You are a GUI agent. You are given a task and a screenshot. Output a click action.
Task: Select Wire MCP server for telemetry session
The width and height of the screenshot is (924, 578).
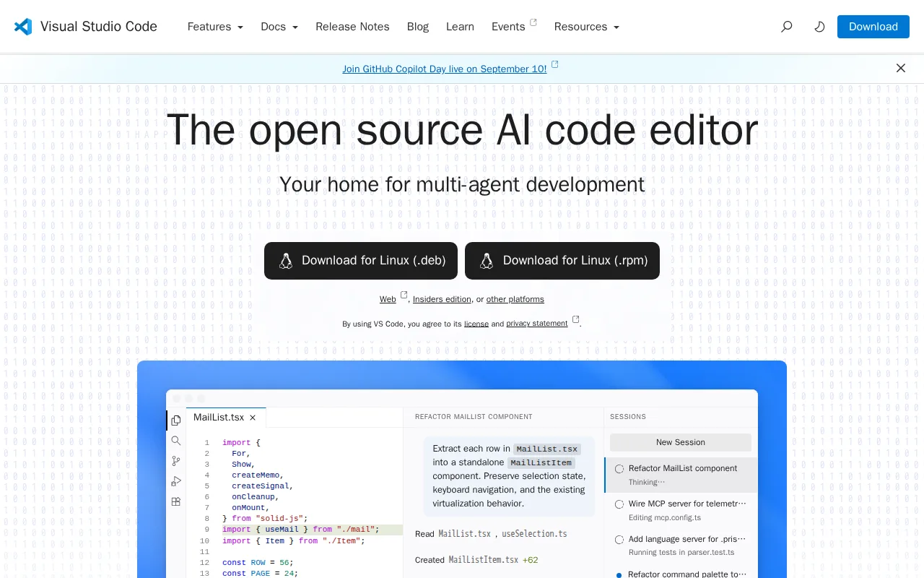pyautogui.click(x=681, y=510)
